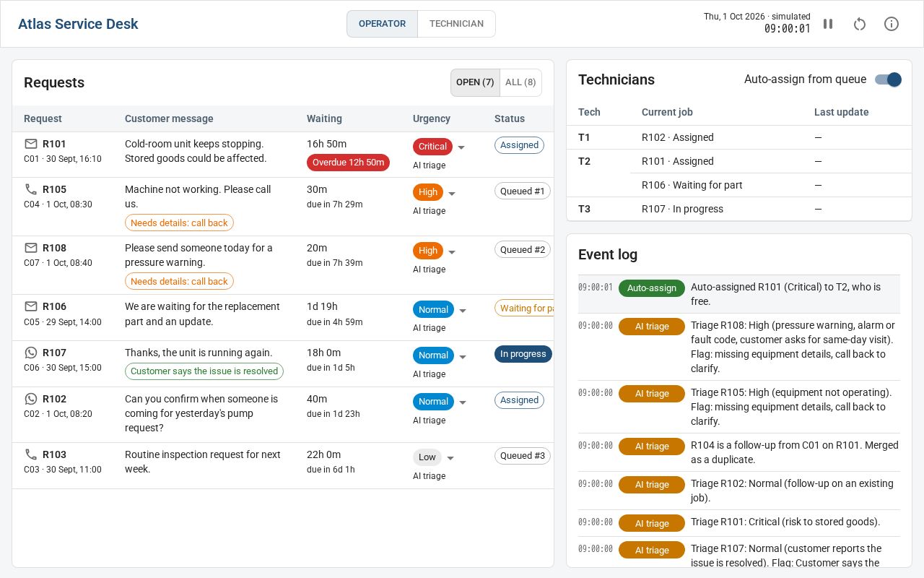Click the WhatsApp icon beside R102
The image size is (924, 578).
point(31,399)
